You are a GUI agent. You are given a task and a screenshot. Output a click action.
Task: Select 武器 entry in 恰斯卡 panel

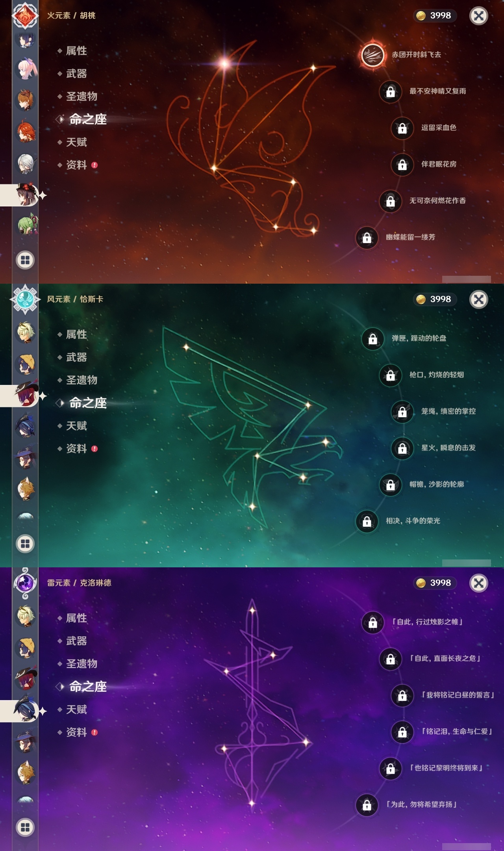[x=76, y=357]
